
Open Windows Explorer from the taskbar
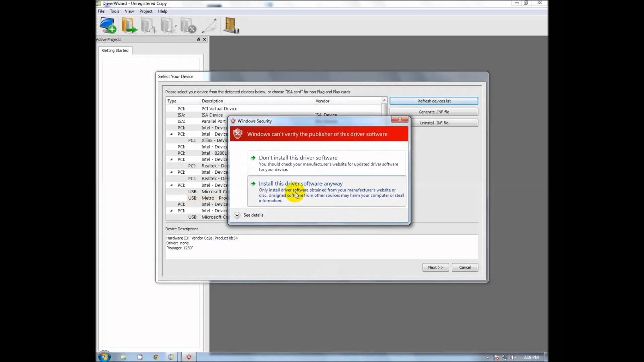pos(123,357)
